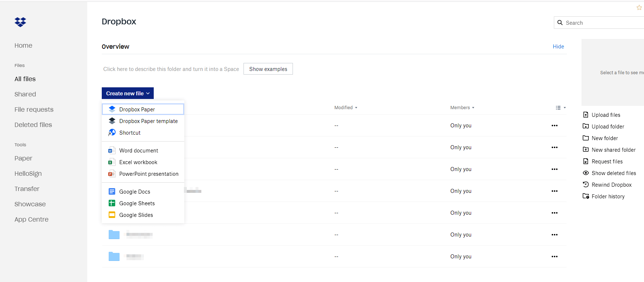Create a new Excel workbook
The height and width of the screenshot is (282, 644).
click(x=143, y=162)
